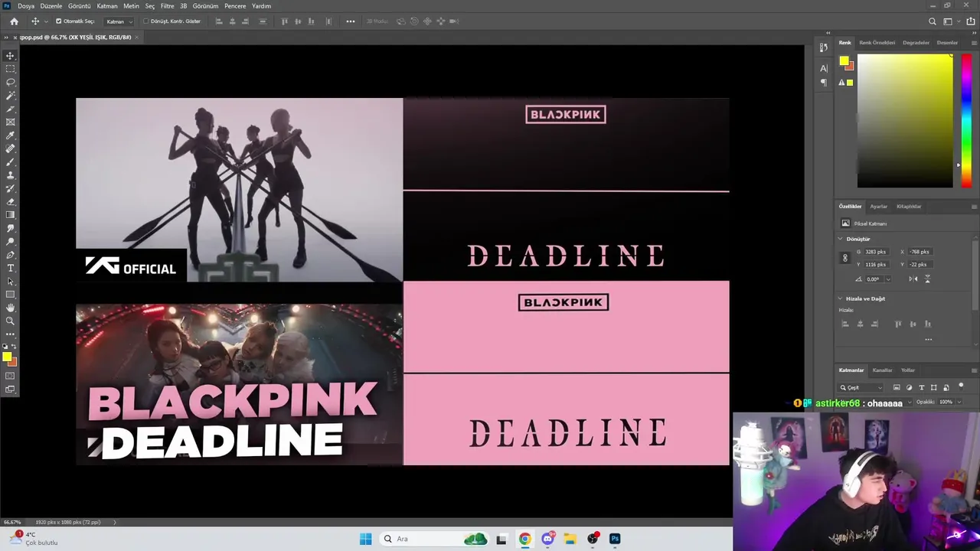
Task: Toggle adjustment layer filter in Katmanlar
Action: [909, 388]
